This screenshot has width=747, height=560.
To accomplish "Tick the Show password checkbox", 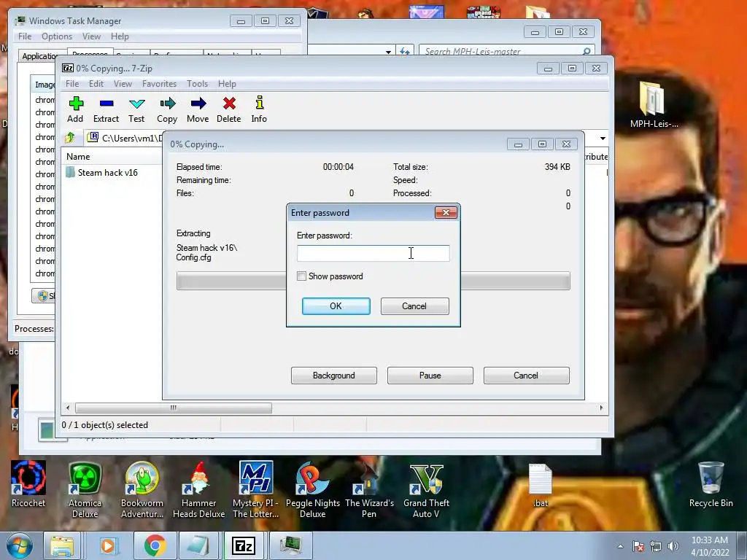I will coord(301,276).
